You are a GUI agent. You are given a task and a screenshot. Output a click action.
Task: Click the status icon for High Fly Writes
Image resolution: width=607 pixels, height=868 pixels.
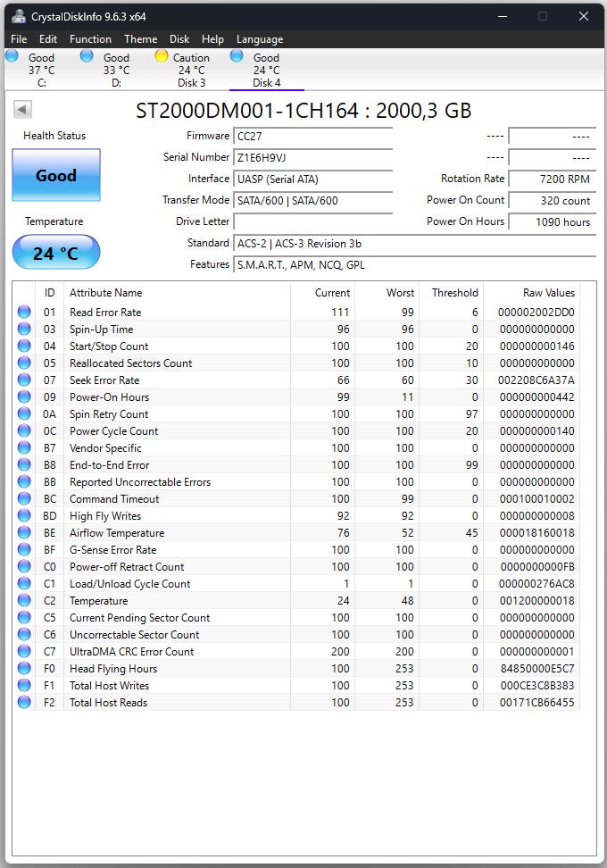[24, 516]
